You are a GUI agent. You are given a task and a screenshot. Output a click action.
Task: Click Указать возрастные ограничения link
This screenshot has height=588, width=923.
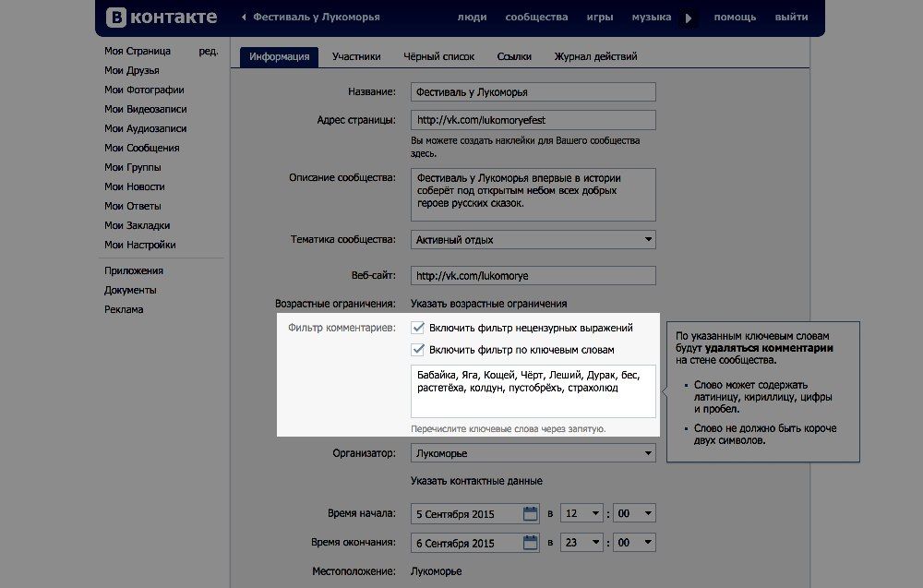(x=488, y=303)
